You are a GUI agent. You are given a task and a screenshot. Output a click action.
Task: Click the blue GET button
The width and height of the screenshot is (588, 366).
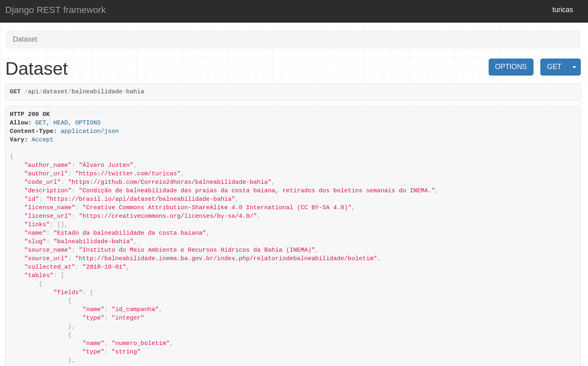(554, 67)
